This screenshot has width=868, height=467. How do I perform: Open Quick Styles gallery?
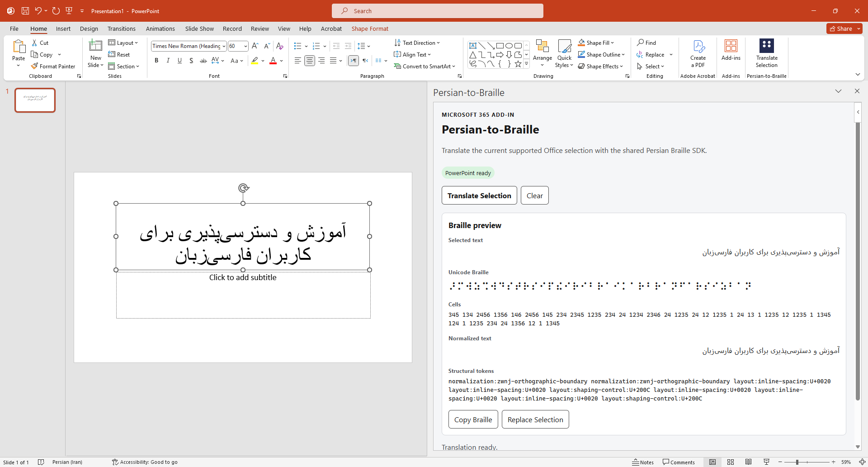(564, 53)
